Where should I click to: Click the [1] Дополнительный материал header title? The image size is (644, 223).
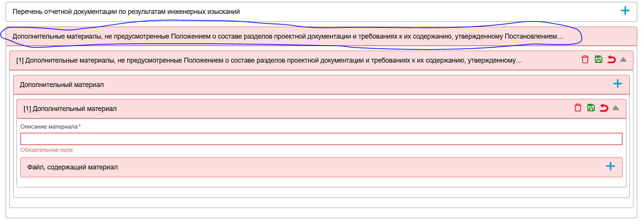(70, 109)
